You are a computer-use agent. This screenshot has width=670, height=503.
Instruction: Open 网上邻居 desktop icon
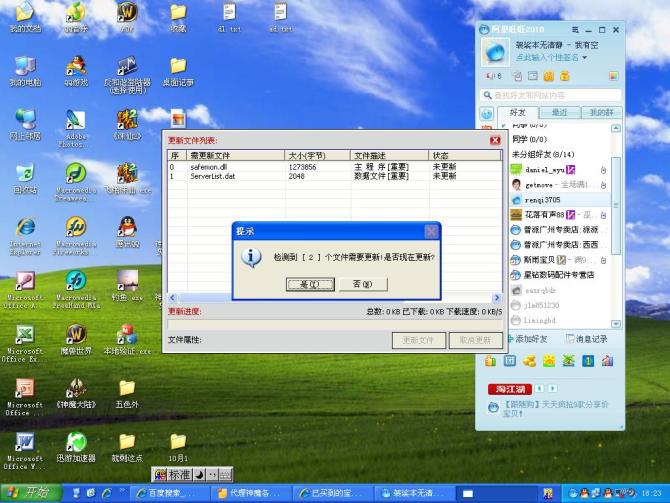click(25, 124)
